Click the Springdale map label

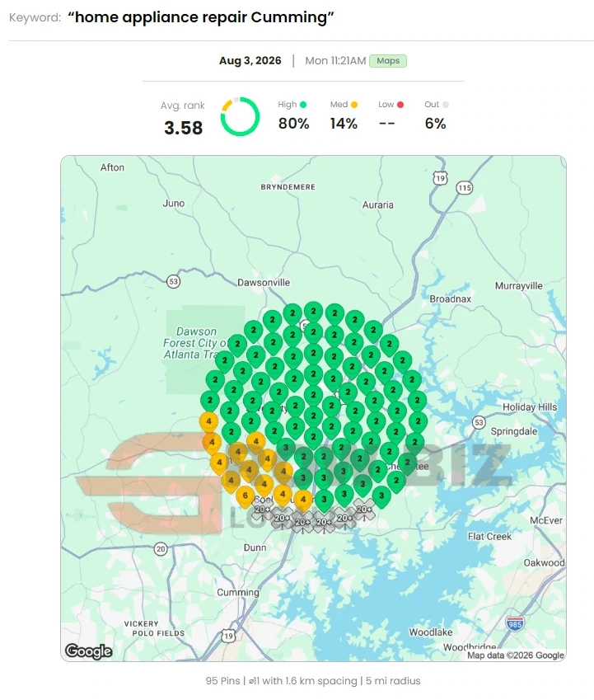click(x=514, y=431)
